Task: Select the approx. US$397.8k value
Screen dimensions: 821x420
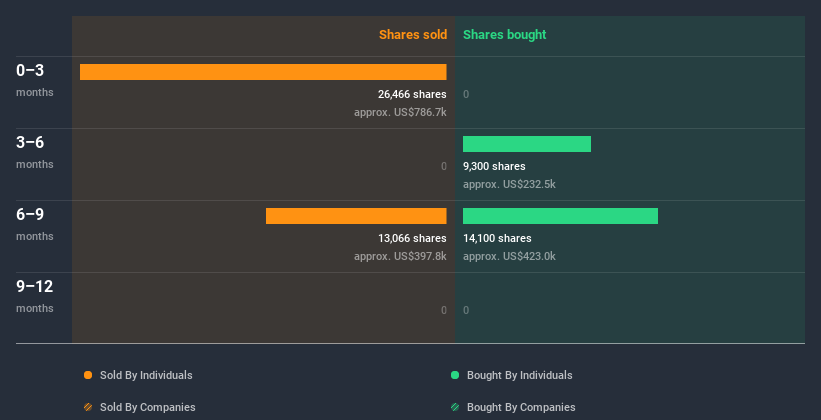Action: click(x=400, y=256)
